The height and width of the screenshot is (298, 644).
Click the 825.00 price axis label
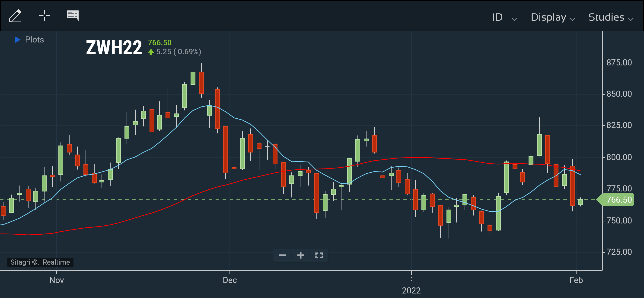(x=619, y=125)
